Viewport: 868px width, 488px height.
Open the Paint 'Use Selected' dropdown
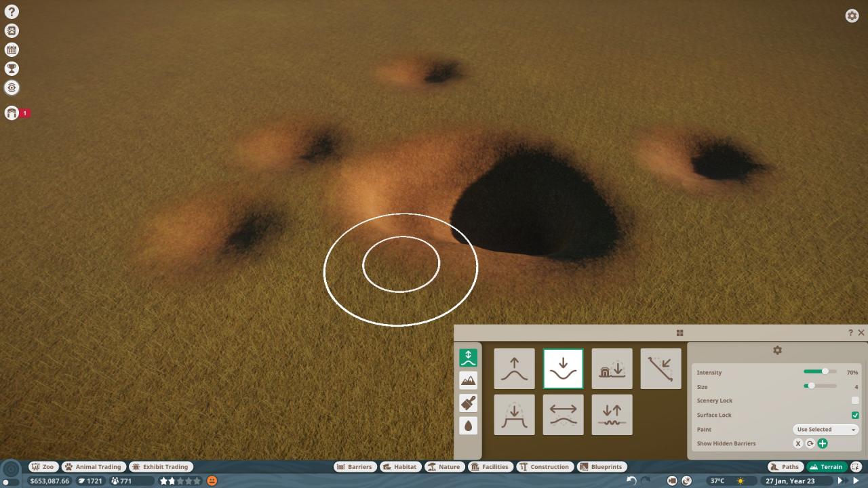click(825, 429)
